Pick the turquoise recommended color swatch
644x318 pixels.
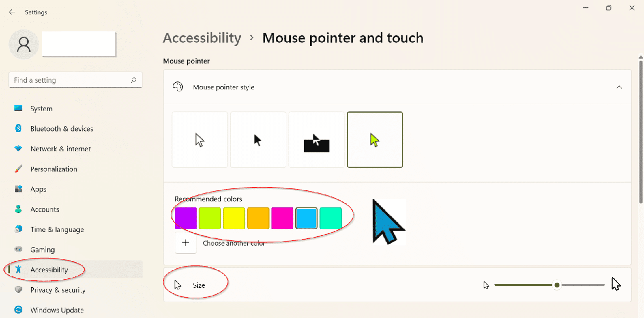pyautogui.click(x=330, y=218)
